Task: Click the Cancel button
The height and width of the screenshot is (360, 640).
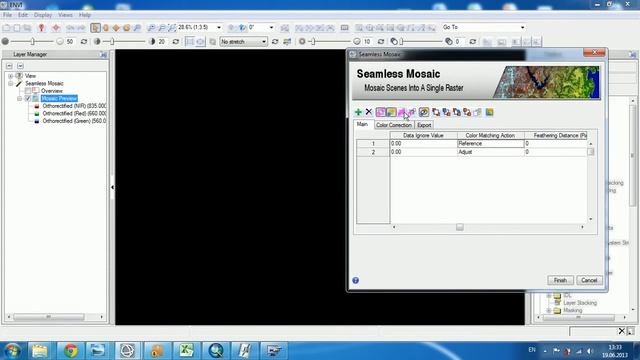Action: click(x=589, y=280)
